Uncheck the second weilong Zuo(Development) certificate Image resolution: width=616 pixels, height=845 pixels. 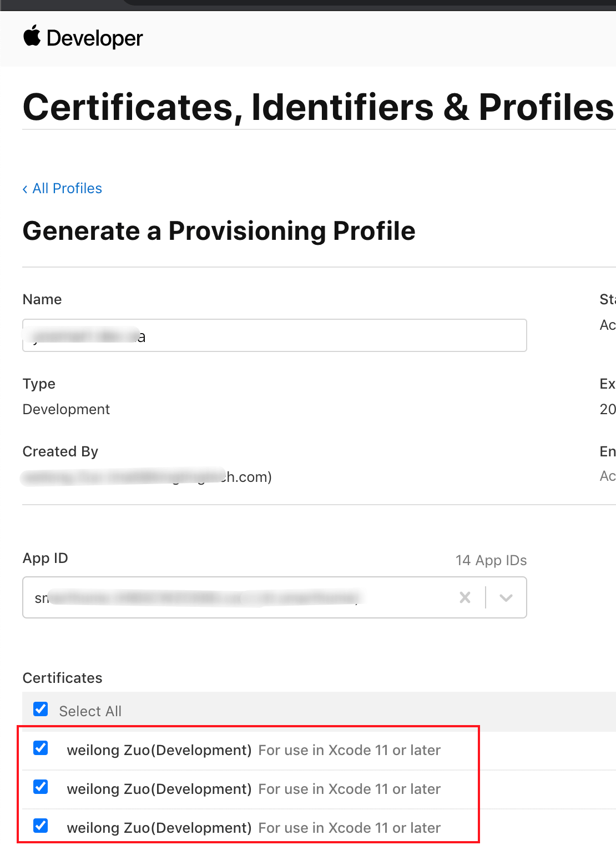coord(41,787)
